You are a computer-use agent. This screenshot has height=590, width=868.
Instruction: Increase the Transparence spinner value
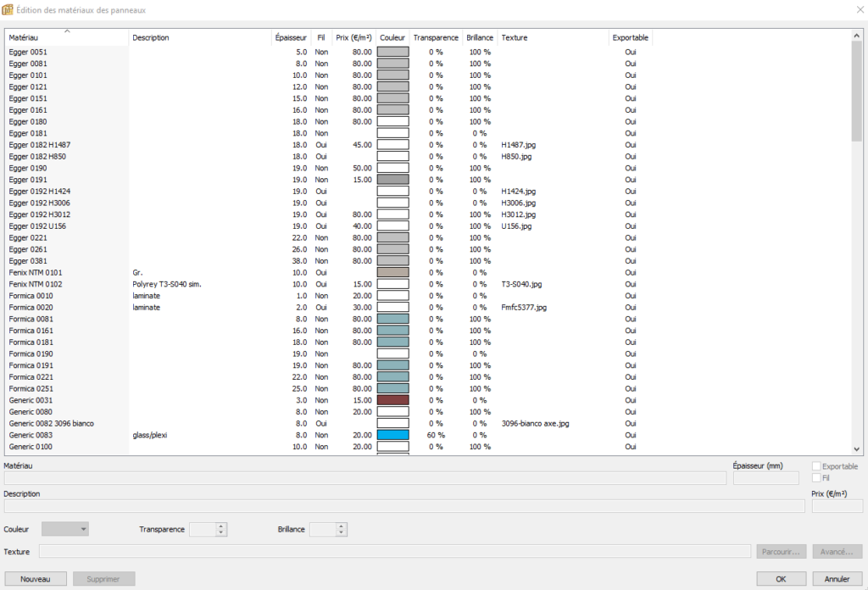221,526
